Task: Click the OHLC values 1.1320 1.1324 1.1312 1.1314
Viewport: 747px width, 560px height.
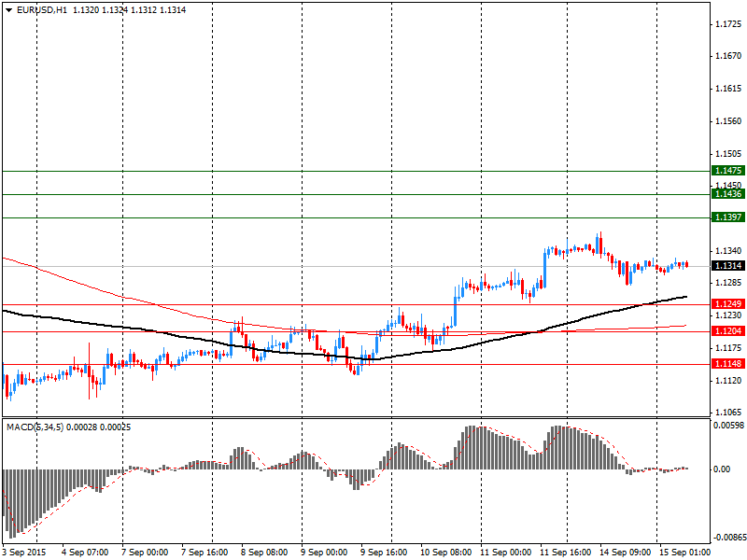Action: 129,10
